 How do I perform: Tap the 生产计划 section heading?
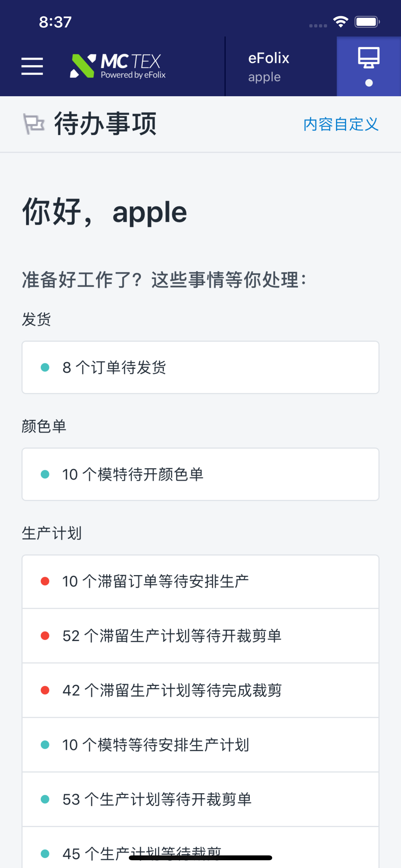[x=52, y=533]
